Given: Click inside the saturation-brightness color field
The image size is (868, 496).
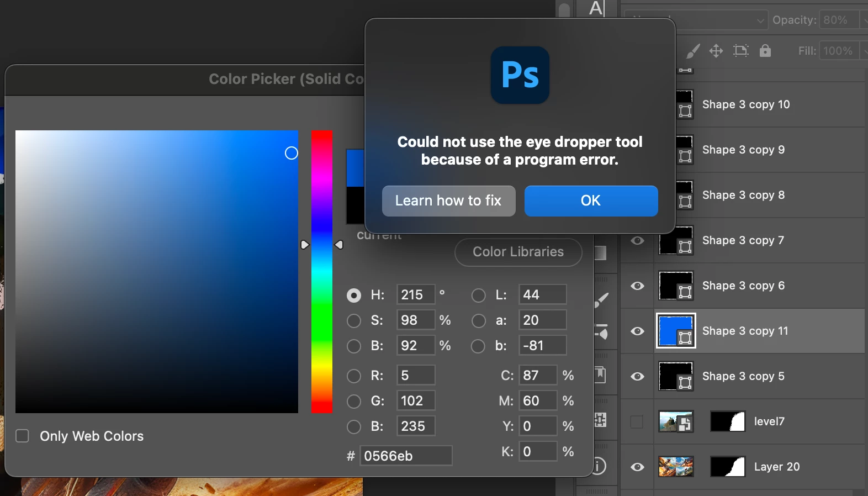Looking at the screenshot, I should coord(157,272).
